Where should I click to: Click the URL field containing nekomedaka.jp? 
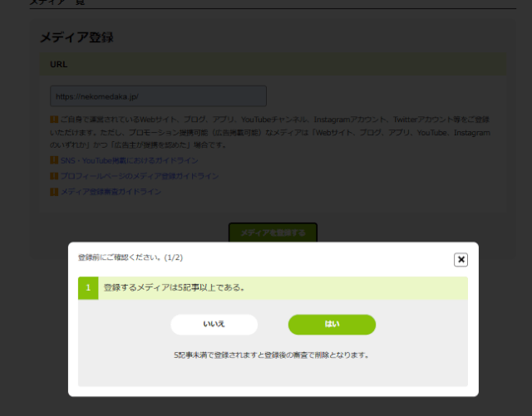[x=158, y=96]
